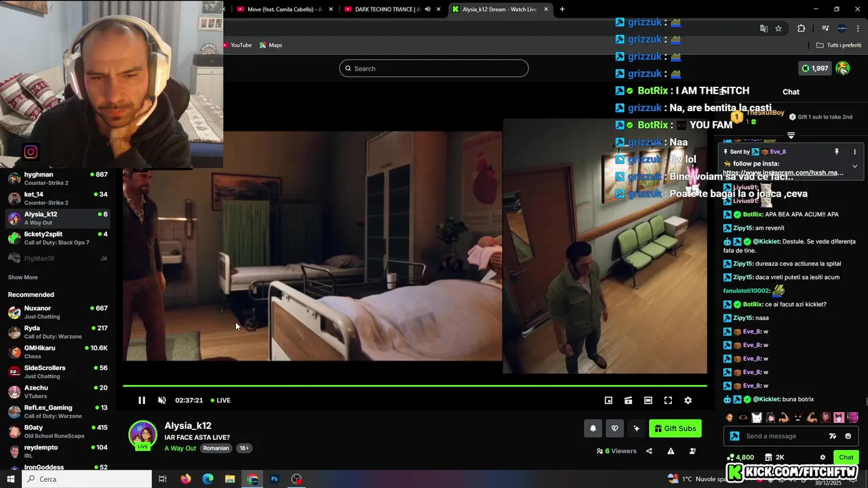
Task: Open the emote picker smiley
Action: coord(848,436)
